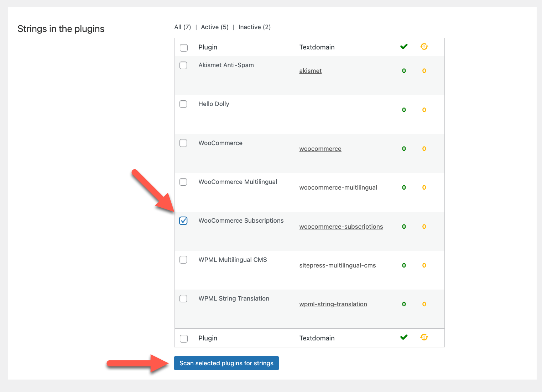Check the Hello Dolly plugin checkbox
Viewport: 542px width, 392px height.
183,104
